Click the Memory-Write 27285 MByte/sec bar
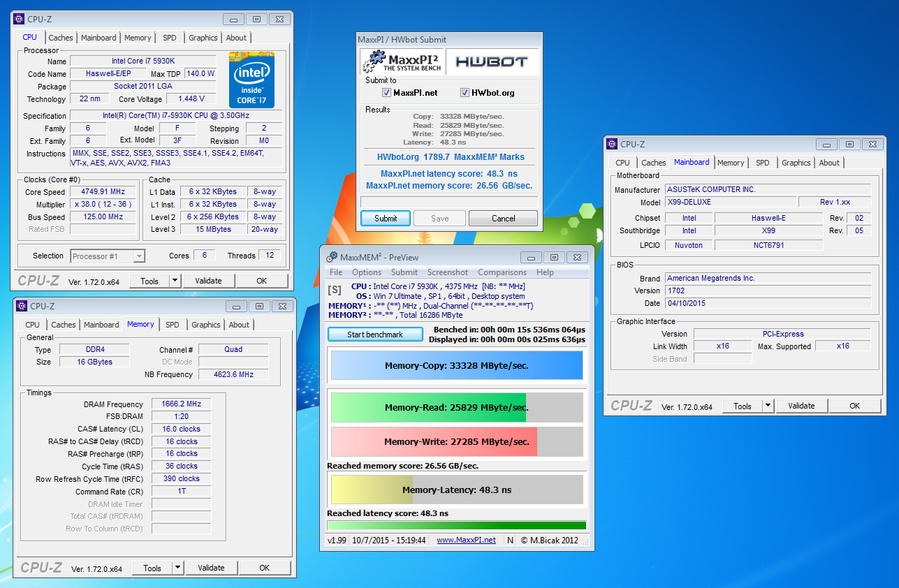The image size is (899, 588). point(457,442)
